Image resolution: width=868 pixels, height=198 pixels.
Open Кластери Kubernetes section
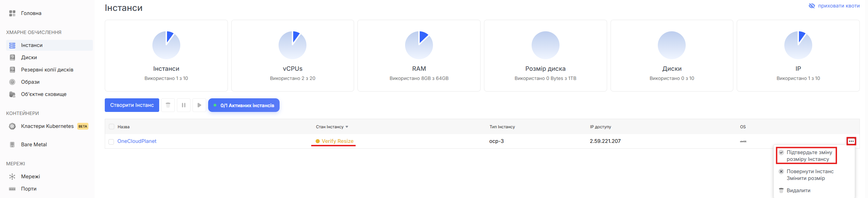tap(47, 126)
